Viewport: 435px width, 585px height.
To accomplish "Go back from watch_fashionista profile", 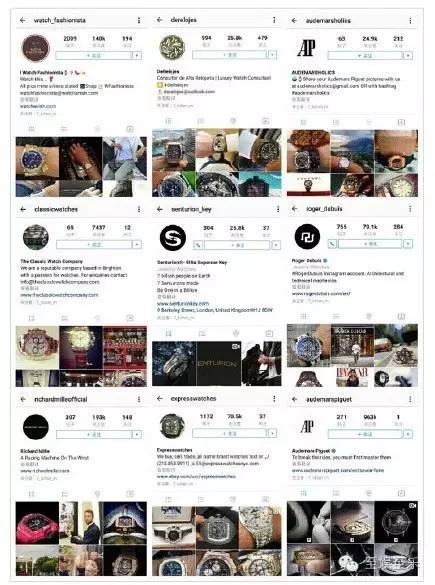I will [23, 20].
